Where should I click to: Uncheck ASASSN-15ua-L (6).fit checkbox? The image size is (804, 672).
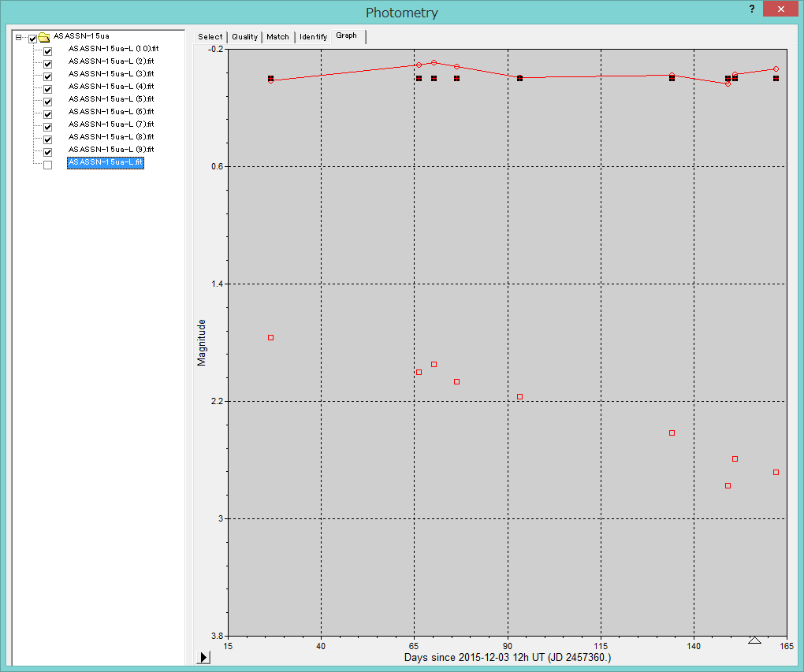[47, 114]
